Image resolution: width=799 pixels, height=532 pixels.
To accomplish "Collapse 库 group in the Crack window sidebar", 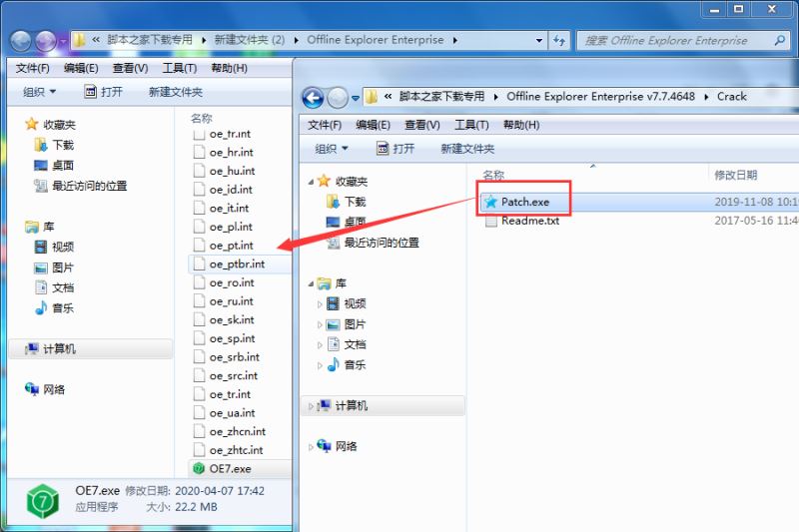I will click(311, 283).
